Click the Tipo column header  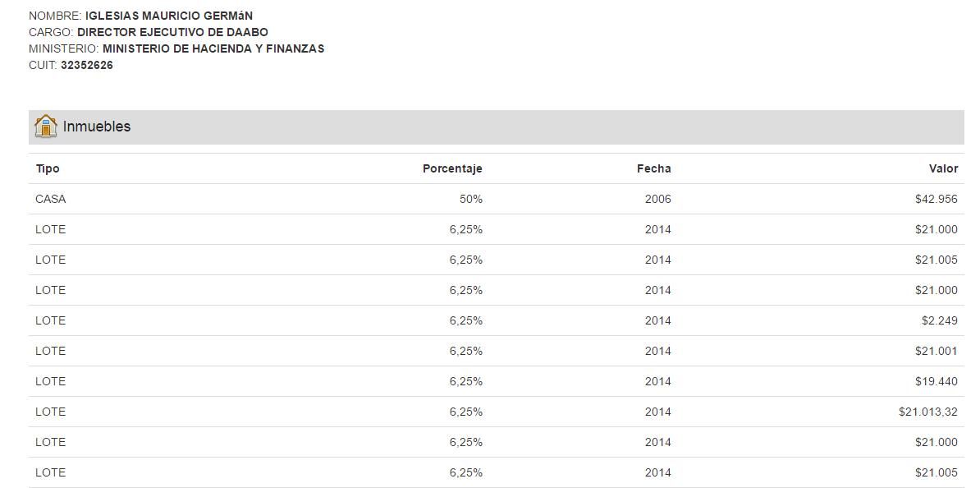(x=48, y=168)
